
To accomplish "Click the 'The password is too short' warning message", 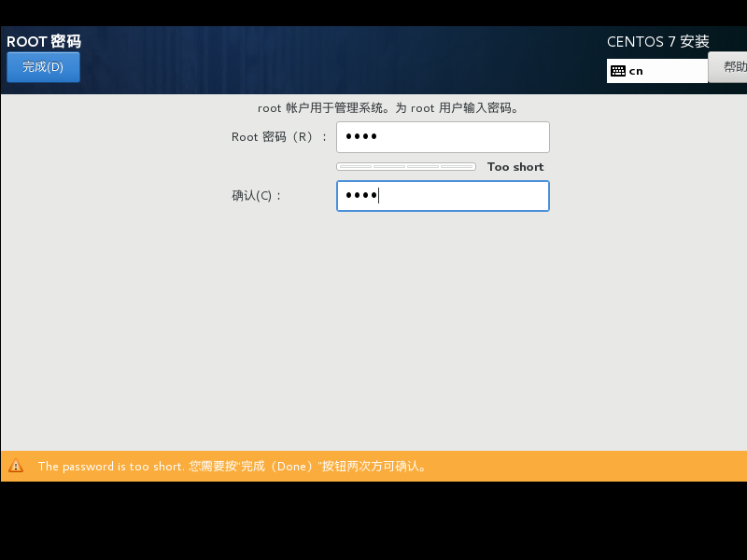I will 232,466.
